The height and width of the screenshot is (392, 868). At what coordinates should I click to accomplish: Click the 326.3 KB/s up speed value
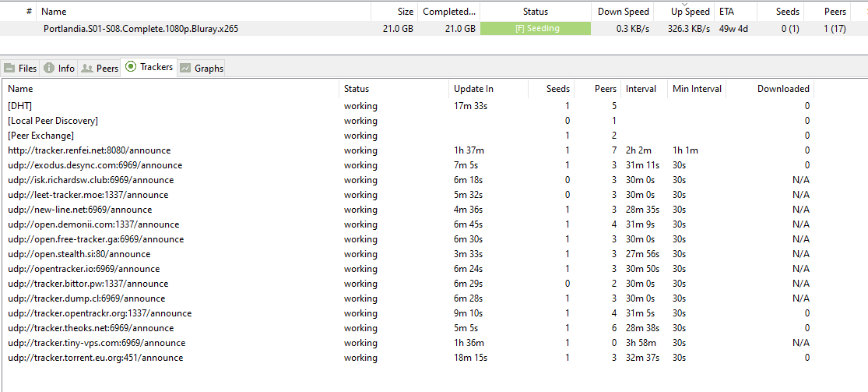click(x=689, y=29)
